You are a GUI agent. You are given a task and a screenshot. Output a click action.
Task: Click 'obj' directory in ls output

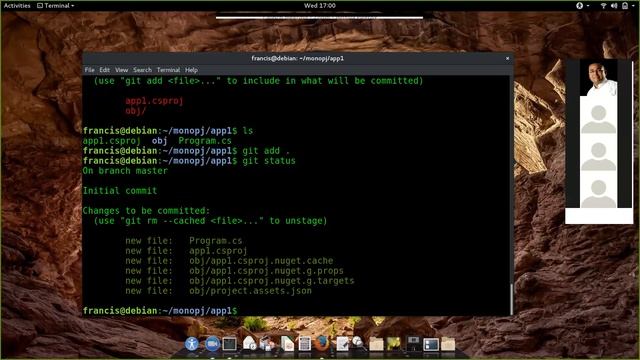coord(160,141)
